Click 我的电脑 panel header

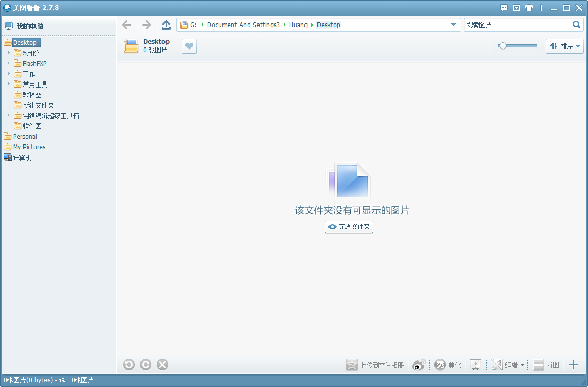[30, 26]
